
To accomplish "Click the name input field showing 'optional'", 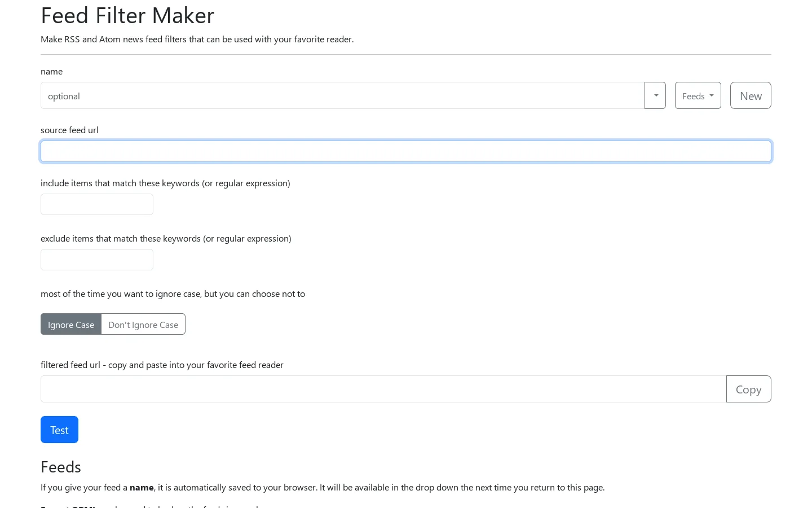I will coord(342,95).
